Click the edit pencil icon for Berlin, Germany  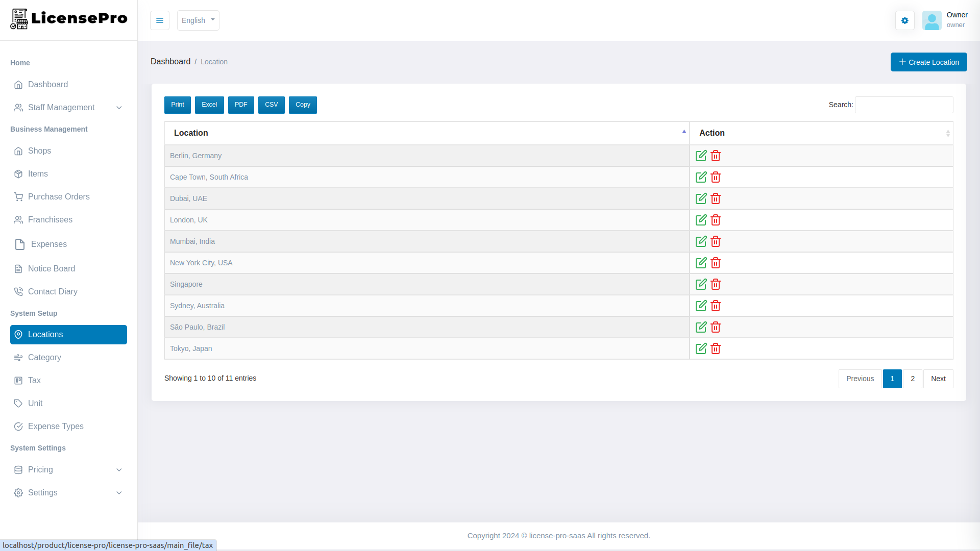tap(701, 156)
